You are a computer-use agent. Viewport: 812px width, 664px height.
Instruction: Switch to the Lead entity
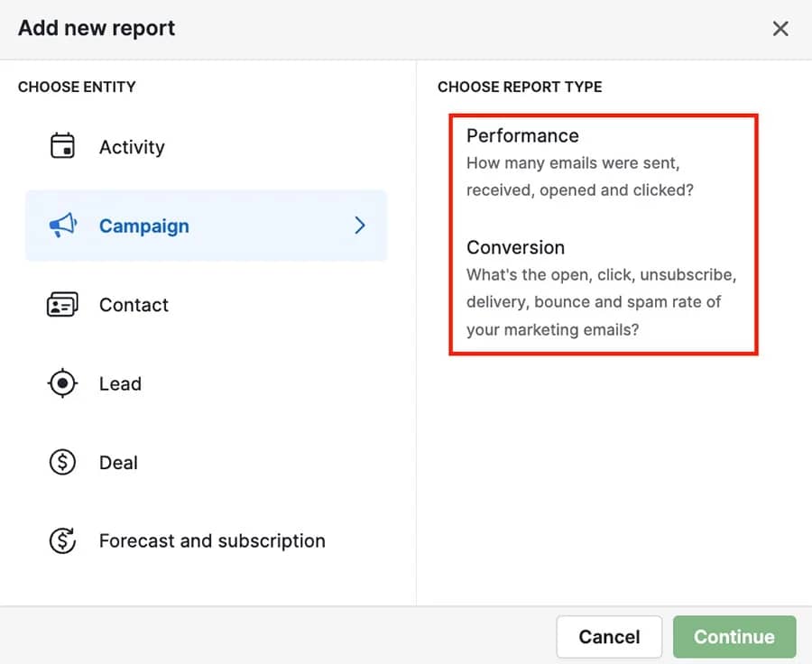(120, 383)
